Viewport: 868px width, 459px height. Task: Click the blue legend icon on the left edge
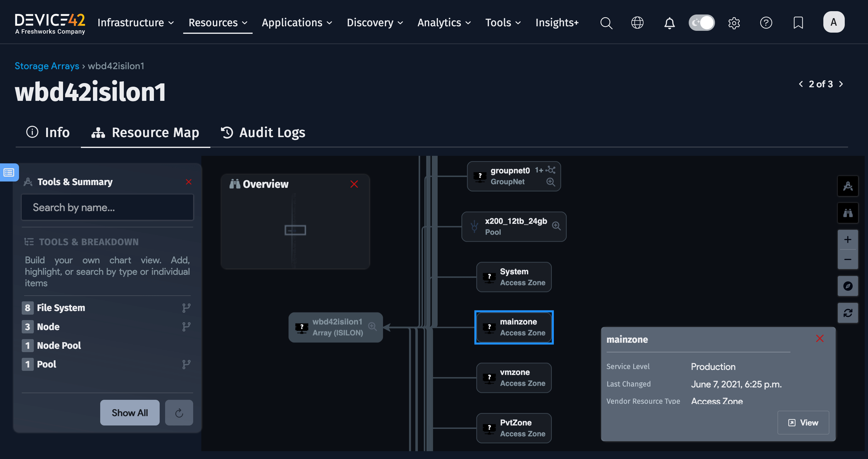9,172
